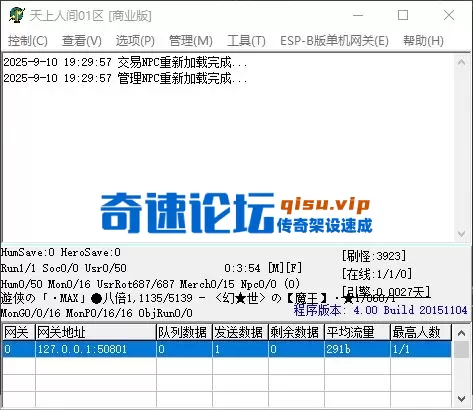Click the 发送数据 column header
Screen dimensions: 473x410
[240, 332]
